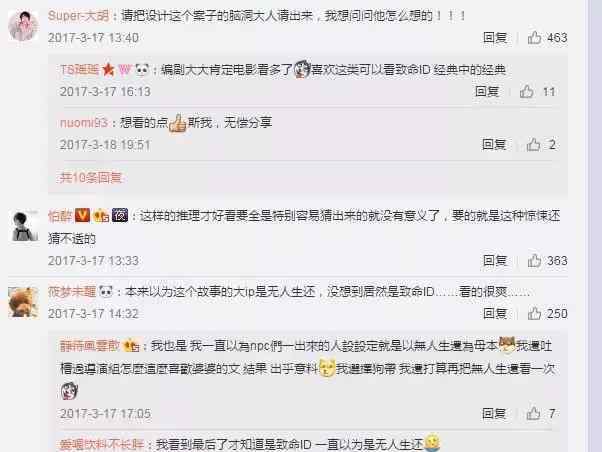The image size is (602, 452).
Task: Reply to comment posted 2017-3-17 13:33
Action: pos(495,260)
